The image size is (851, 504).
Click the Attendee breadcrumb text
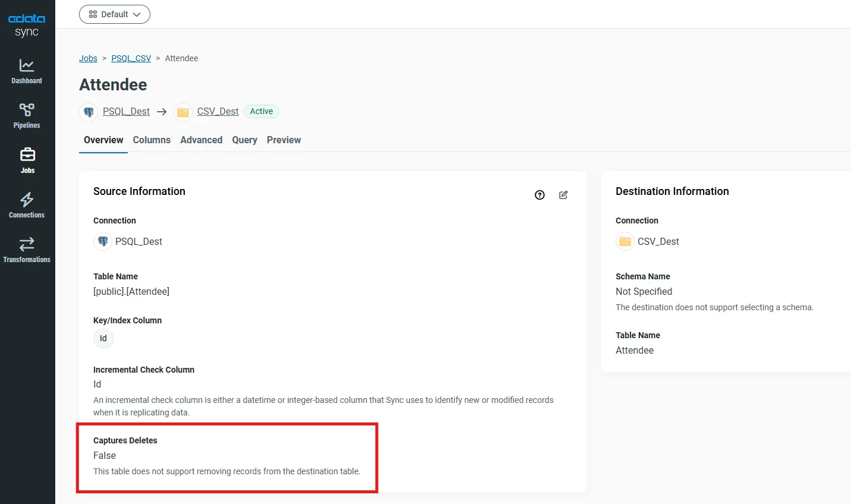coord(181,58)
